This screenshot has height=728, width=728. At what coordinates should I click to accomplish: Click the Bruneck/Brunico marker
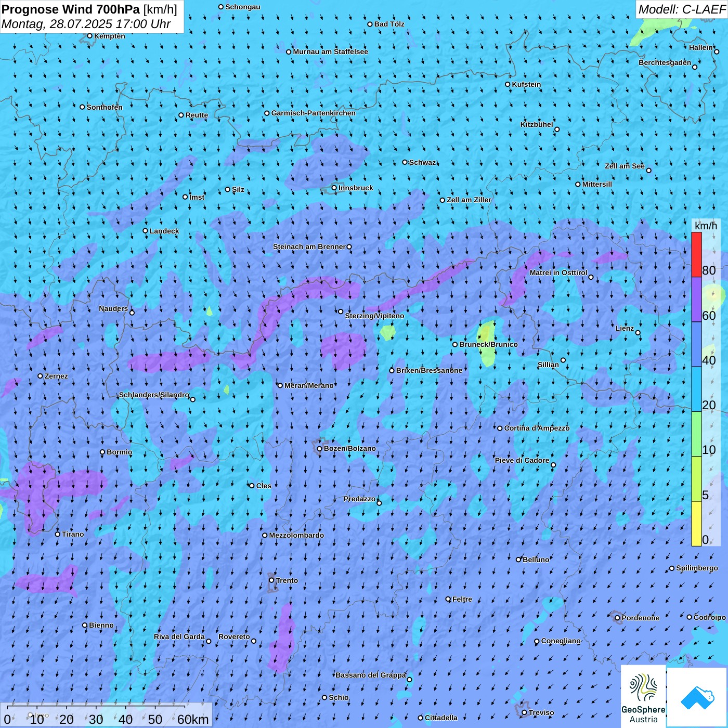455,344
